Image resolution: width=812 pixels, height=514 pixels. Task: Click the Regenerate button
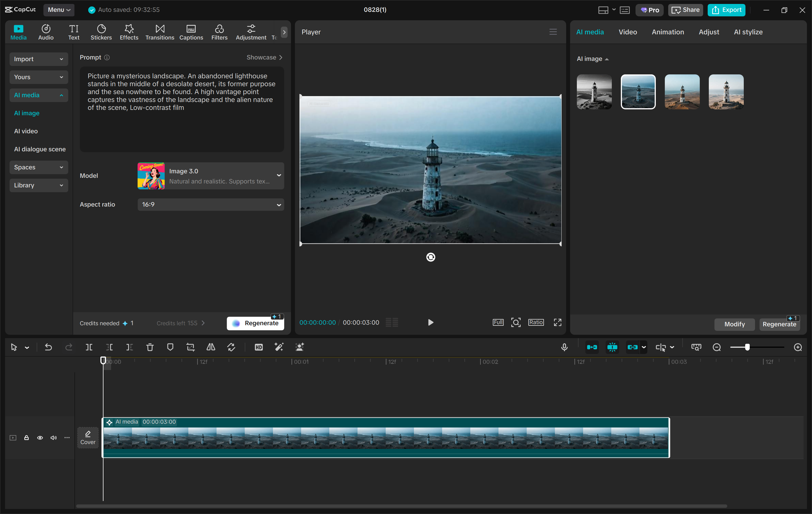click(255, 323)
